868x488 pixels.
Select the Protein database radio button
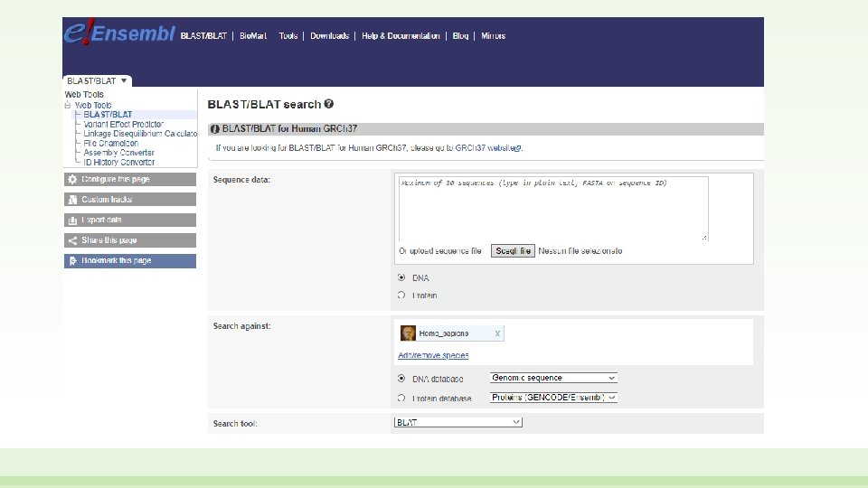(401, 398)
